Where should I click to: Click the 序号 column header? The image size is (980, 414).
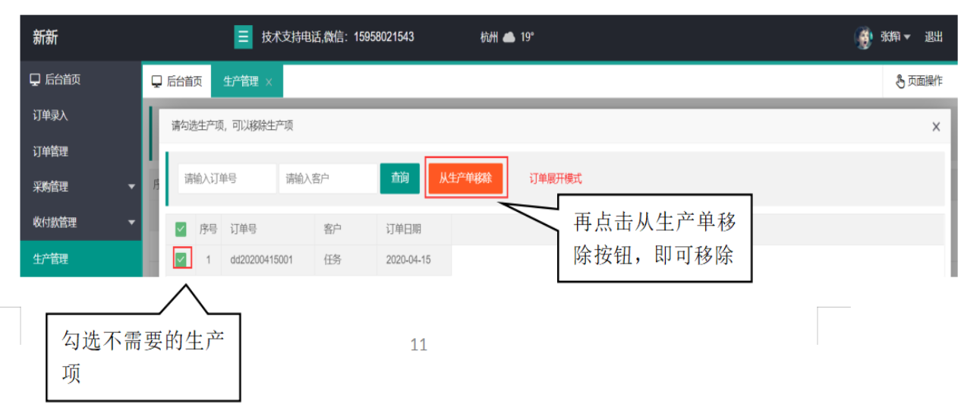[208, 229]
